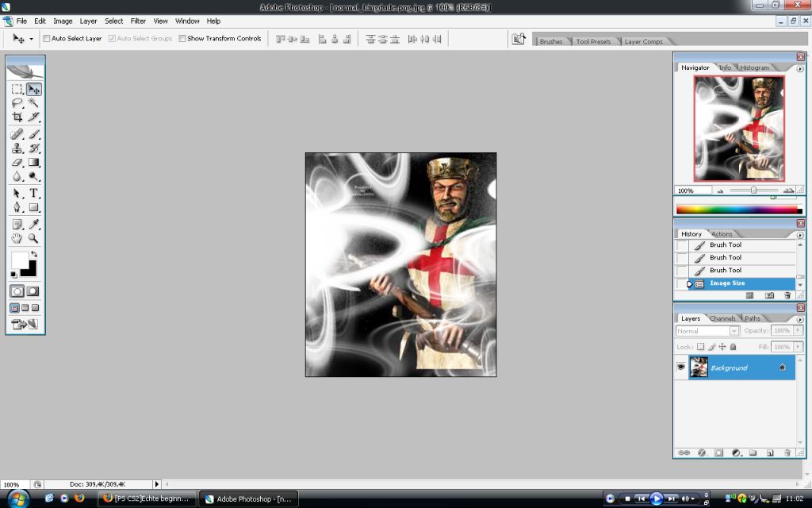Set history brush source beside Image Size
Screen dimensions: 812x508
tap(682, 283)
